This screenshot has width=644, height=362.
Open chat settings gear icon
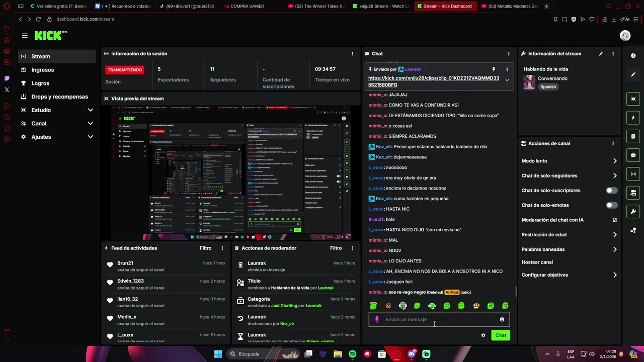[x=484, y=335]
